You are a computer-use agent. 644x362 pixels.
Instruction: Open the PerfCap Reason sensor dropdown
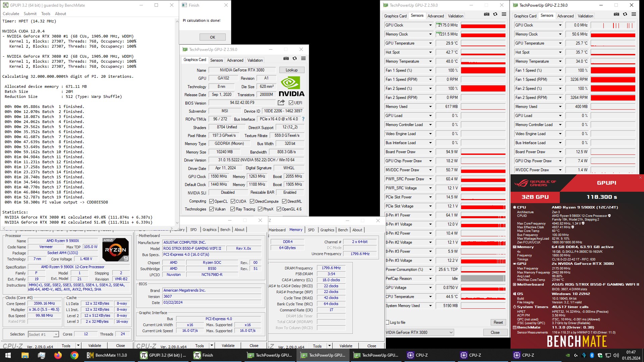(430, 279)
